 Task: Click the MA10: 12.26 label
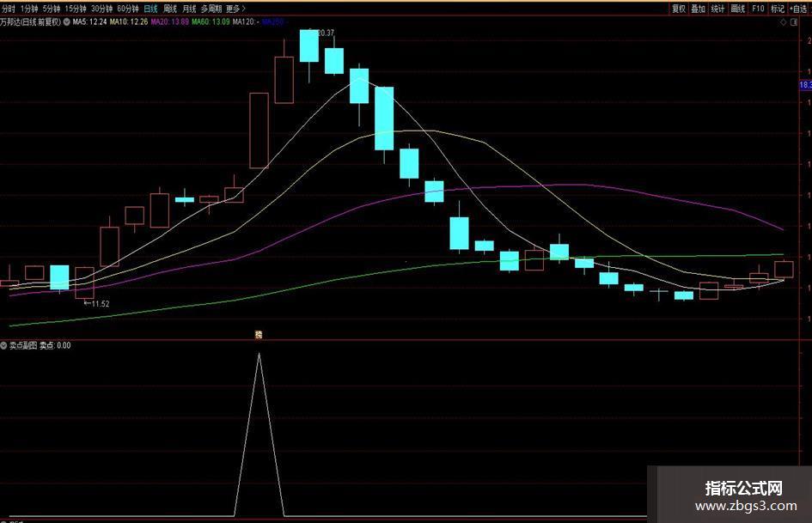[x=129, y=22]
